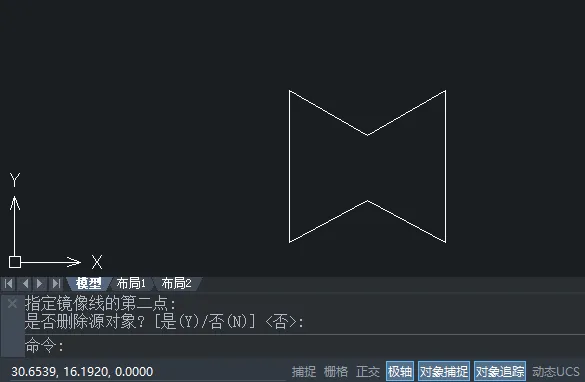This screenshot has width=585, height=382.
Task: Turn off 对象捕捉 object snap
Action: click(444, 371)
